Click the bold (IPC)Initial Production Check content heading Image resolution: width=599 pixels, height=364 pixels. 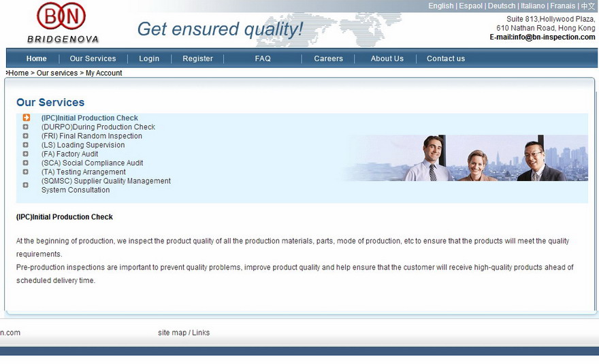pyautogui.click(x=65, y=217)
